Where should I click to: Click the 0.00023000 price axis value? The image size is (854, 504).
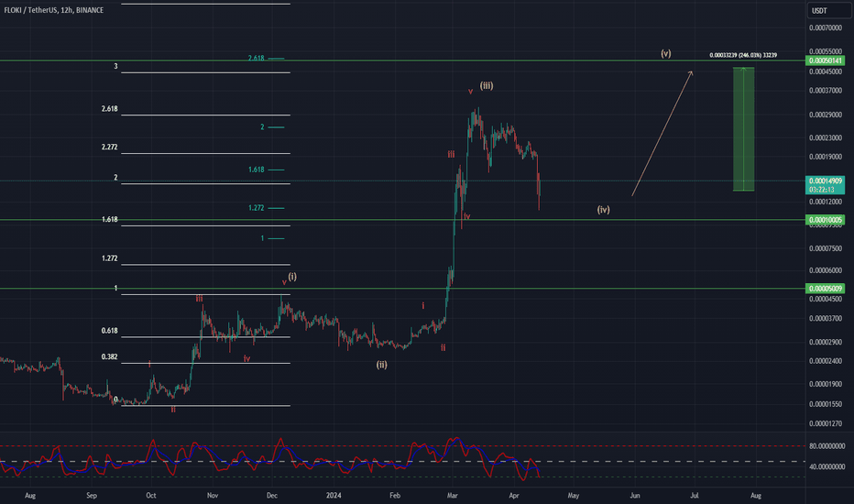click(x=825, y=137)
